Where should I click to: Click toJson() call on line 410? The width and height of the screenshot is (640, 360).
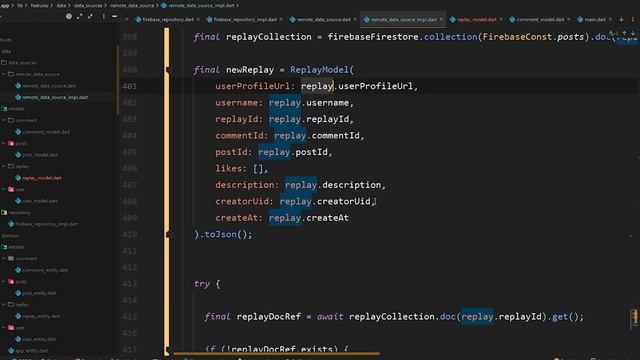[x=226, y=234]
